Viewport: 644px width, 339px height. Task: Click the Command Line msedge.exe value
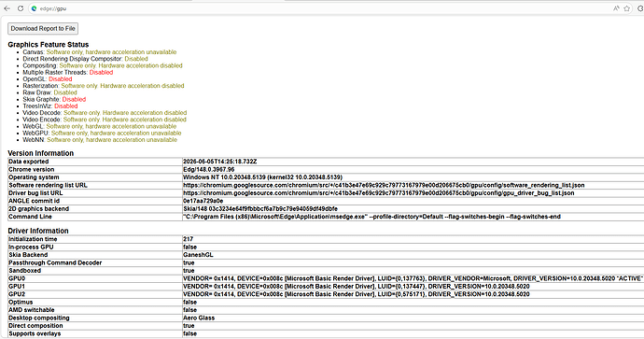point(371,217)
